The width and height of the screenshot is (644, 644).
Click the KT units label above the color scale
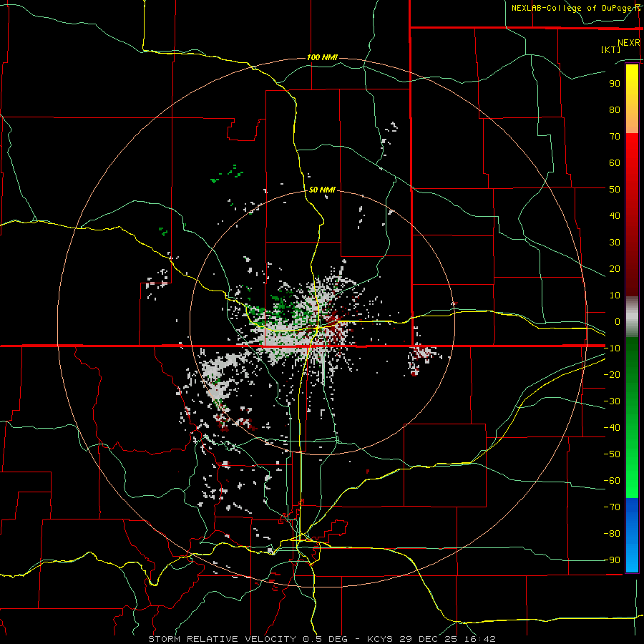click(611, 49)
